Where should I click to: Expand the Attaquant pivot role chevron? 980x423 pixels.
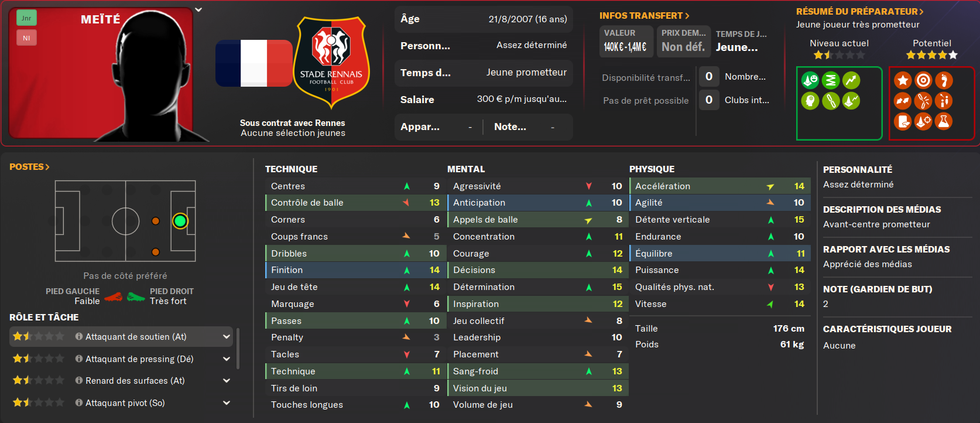pyautogui.click(x=227, y=403)
